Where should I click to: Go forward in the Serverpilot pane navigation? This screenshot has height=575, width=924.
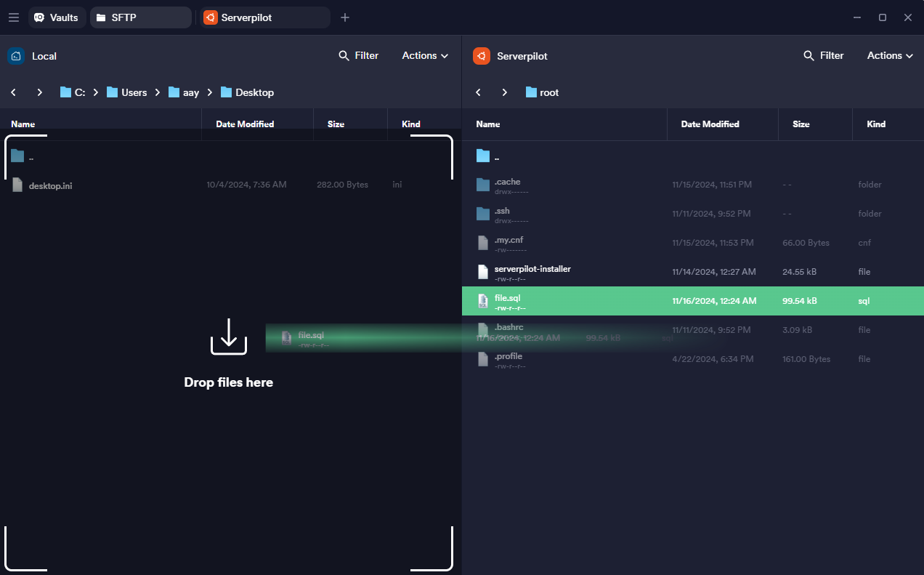tap(505, 92)
